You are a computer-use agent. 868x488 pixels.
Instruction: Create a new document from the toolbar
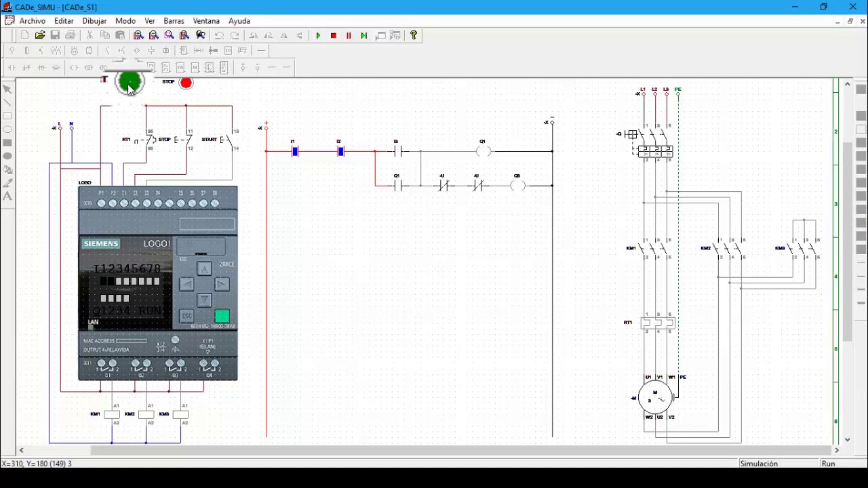pos(25,35)
